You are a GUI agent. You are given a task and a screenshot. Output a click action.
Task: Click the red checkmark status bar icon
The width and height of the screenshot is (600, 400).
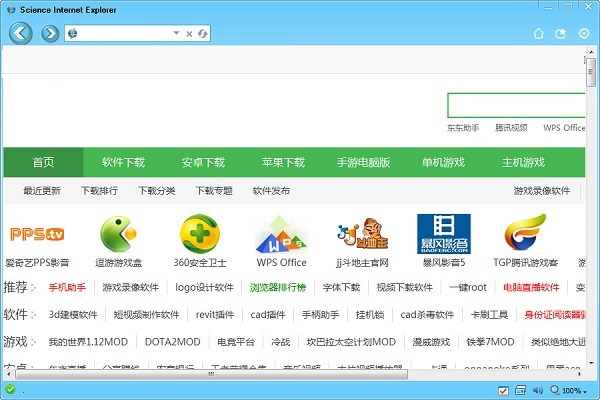pyautogui.click(x=503, y=390)
